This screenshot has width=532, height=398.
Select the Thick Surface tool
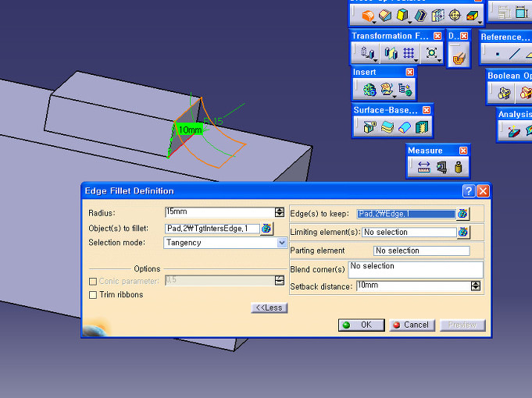(387, 127)
